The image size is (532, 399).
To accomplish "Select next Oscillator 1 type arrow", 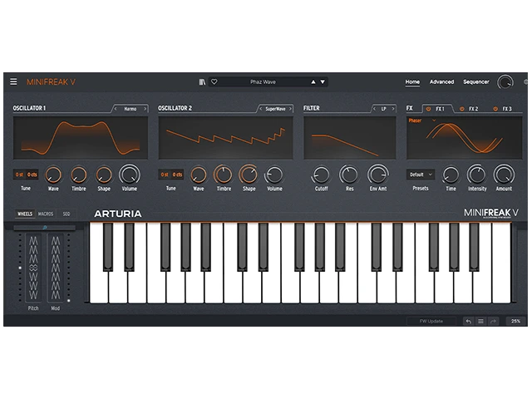I will coord(145,109).
